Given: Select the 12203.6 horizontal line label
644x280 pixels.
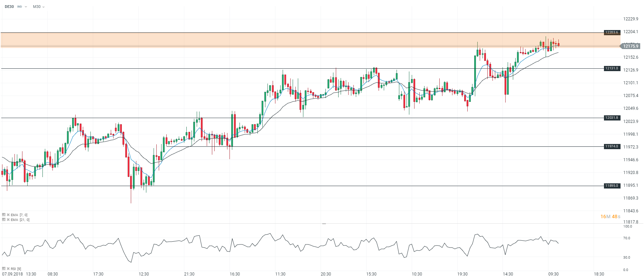Looking at the screenshot, I should [612, 32].
